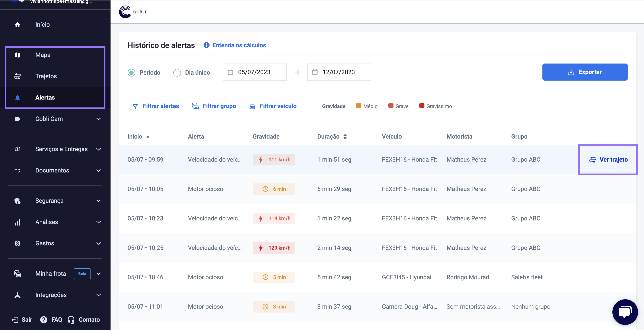644x330 pixels.
Task: Sort by Duração column arrows
Action: pyautogui.click(x=345, y=137)
